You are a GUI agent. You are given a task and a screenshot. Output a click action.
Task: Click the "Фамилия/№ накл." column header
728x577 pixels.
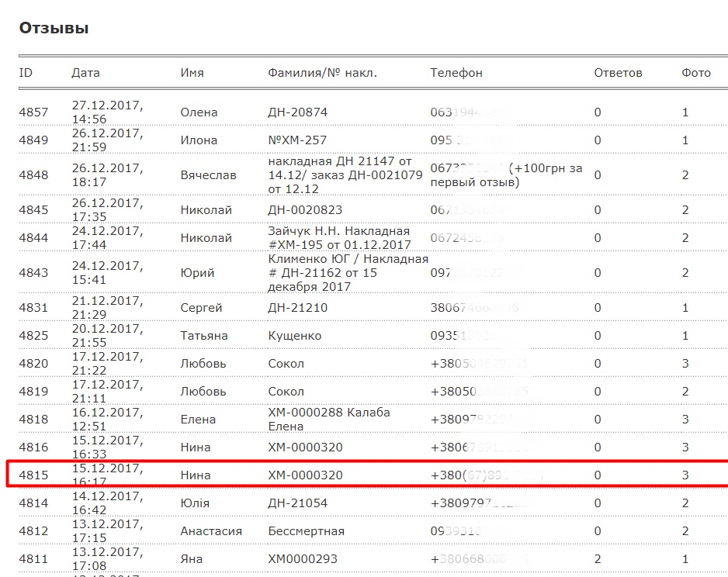322,73
